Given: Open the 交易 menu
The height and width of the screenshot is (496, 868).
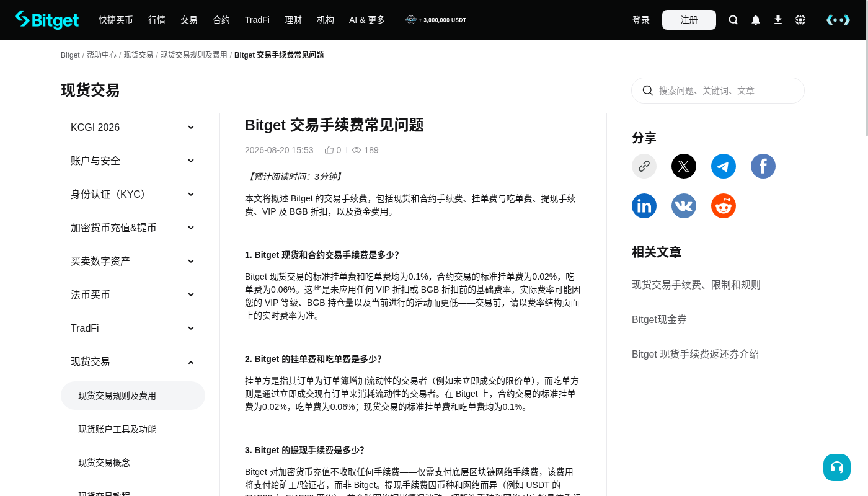Looking at the screenshot, I should pos(189,20).
